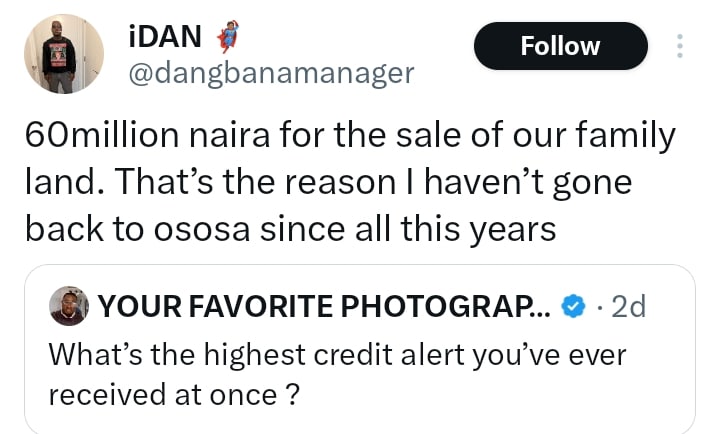This screenshot has width=720, height=434.
Task: Click the "received at once ?" text
Action: 174,395
